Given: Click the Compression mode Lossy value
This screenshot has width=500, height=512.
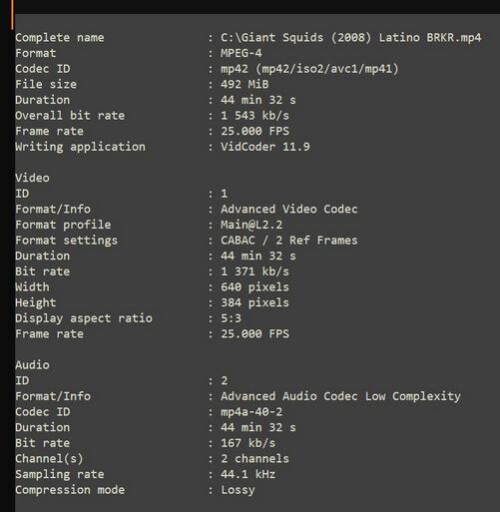Looking at the screenshot, I should 238,490.
